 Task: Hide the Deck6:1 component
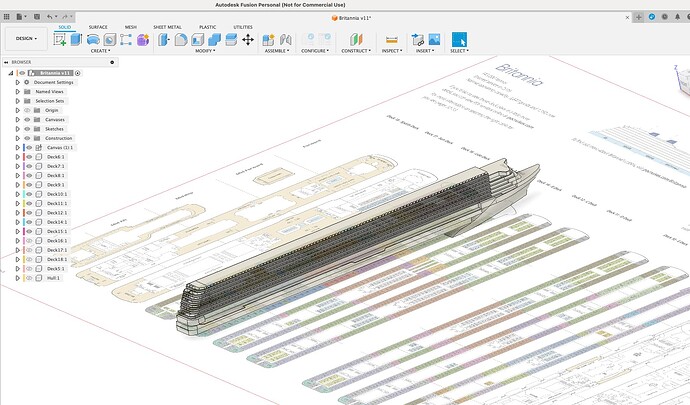click(29, 157)
